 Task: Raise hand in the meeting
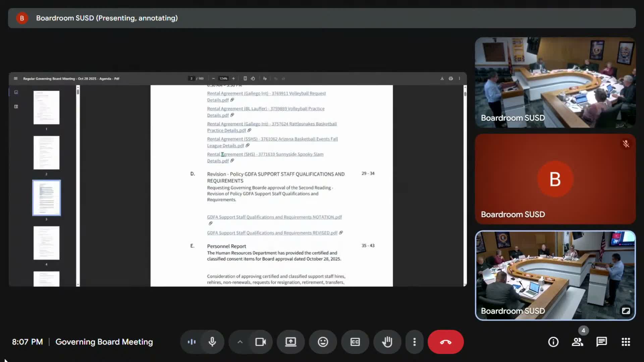(387, 342)
